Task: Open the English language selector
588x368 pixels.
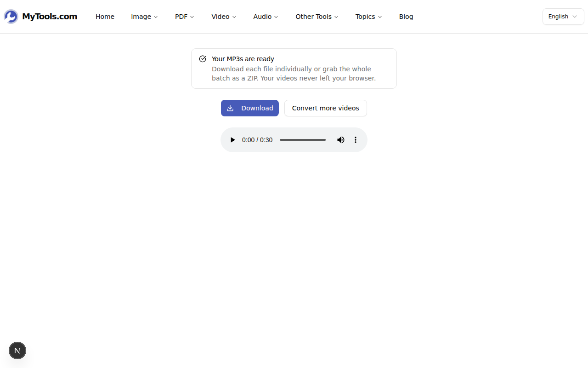Action: pyautogui.click(x=563, y=17)
